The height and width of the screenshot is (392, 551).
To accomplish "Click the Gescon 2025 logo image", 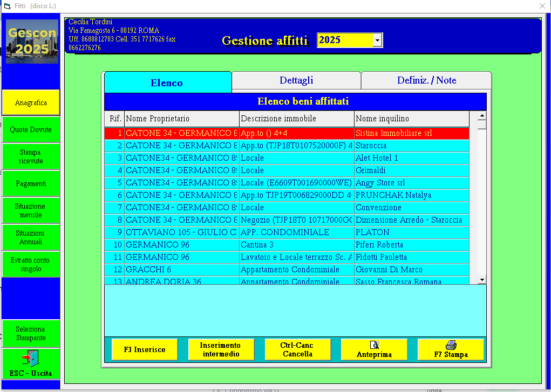I will tap(32, 42).
